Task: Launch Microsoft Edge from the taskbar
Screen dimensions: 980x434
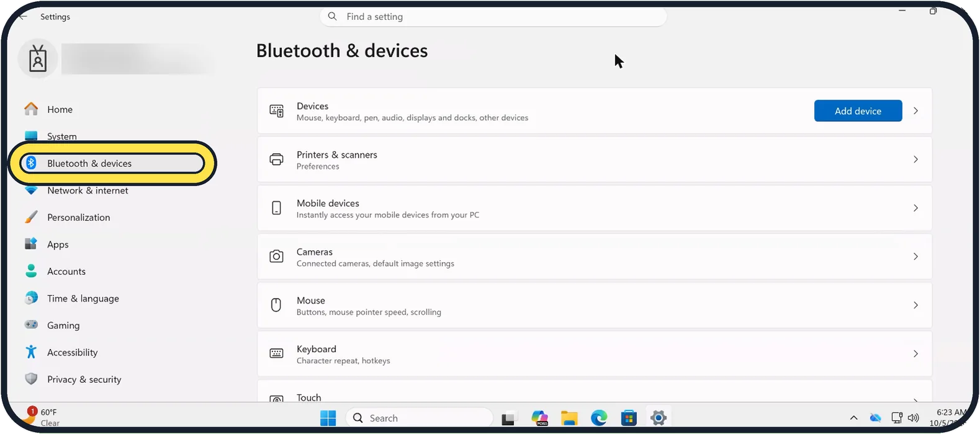Action: coord(599,418)
